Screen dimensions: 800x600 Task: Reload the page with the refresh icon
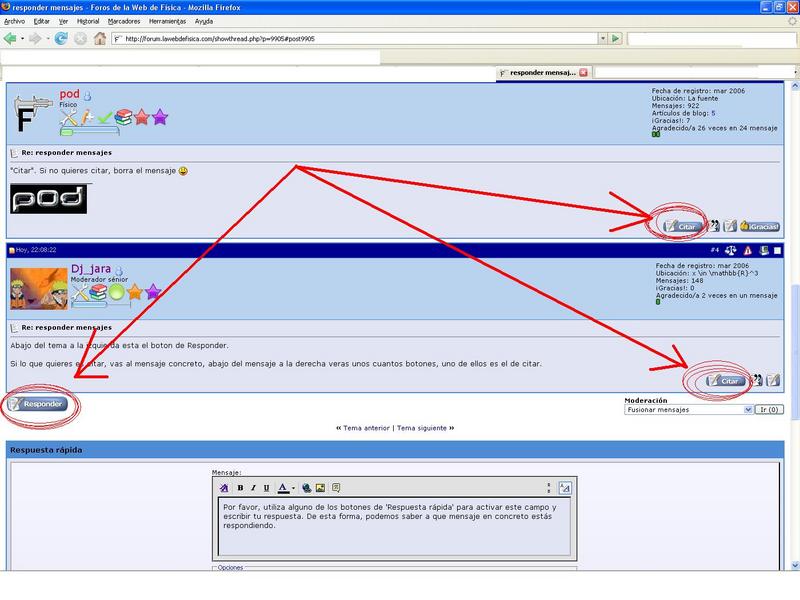pos(61,39)
